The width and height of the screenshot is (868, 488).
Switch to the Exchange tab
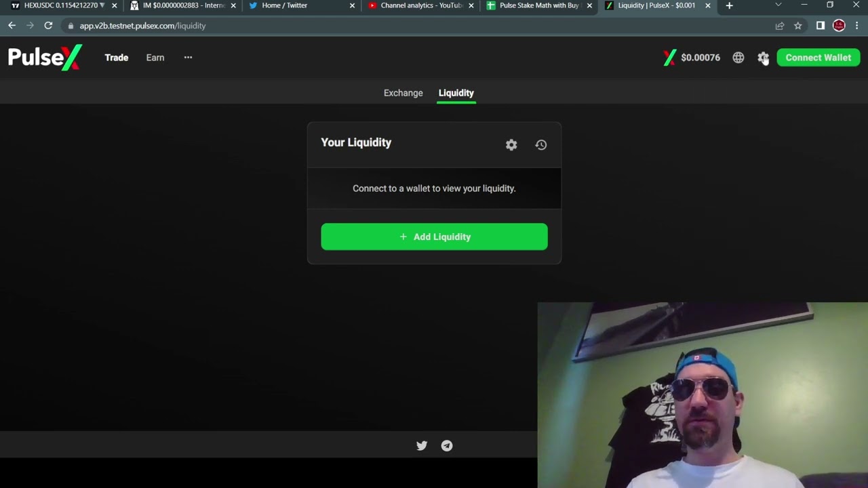tap(403, 93)
